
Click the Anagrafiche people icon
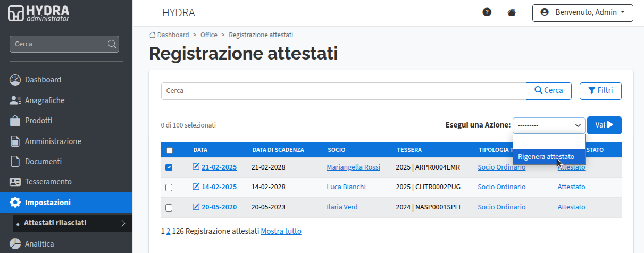pos(15,100)
